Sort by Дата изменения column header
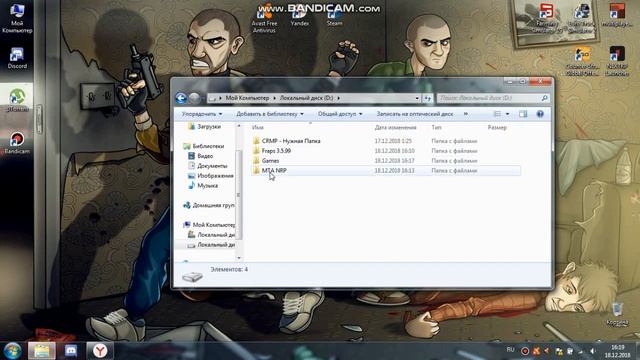 pyautogui.click(x=395, y=127)
